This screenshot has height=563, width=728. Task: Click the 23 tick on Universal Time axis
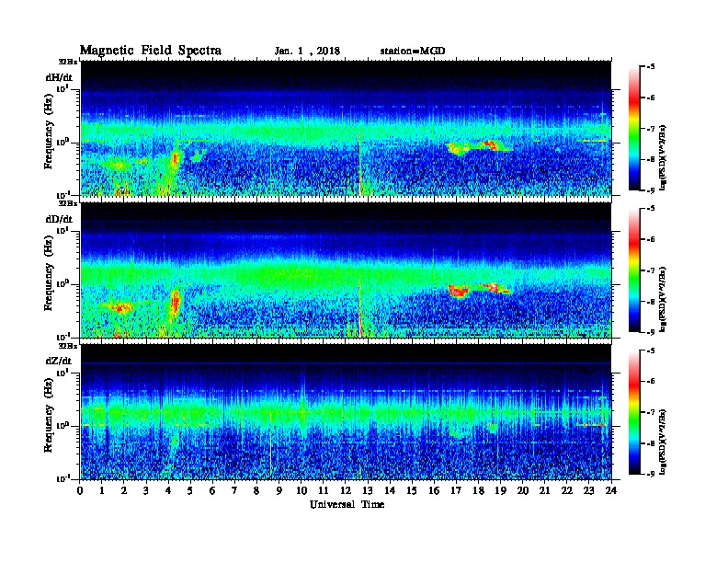588,491
